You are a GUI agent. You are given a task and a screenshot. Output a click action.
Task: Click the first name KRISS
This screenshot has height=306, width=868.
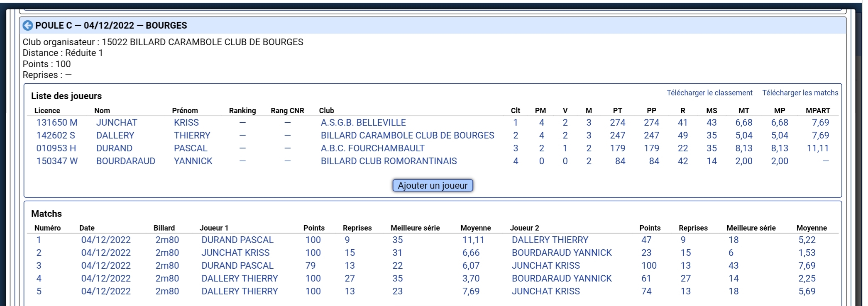pyautogui.click(x=186, y=123)
